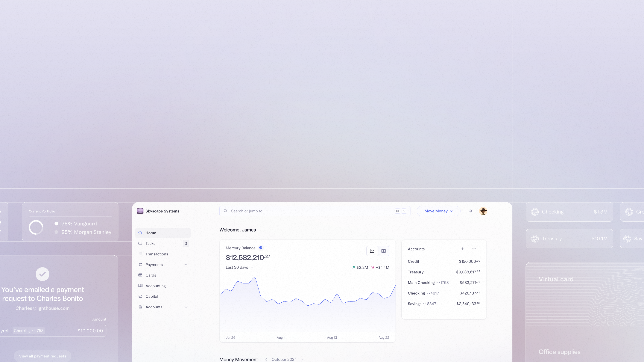
Task: Click the Tasks item showing 3 pending
Action: point(150,243)
